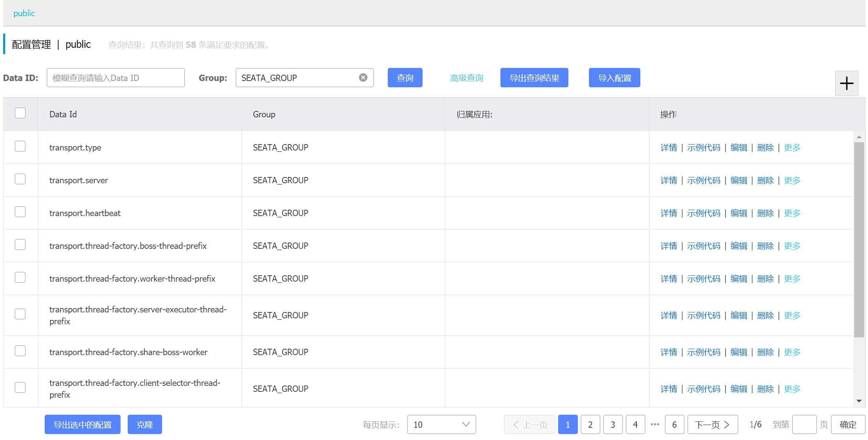This screenshot has height=440, width=868.
Task: Select the transport.heartbeat row checkbox
Action: (20, 212)
